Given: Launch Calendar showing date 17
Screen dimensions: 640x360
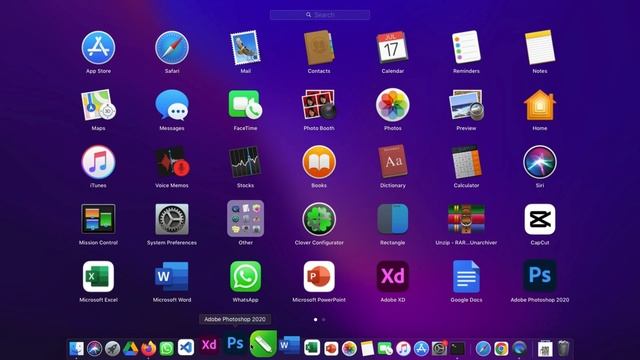Looking at the screenshot, I should pyautogui.click(x=392, y=48).
